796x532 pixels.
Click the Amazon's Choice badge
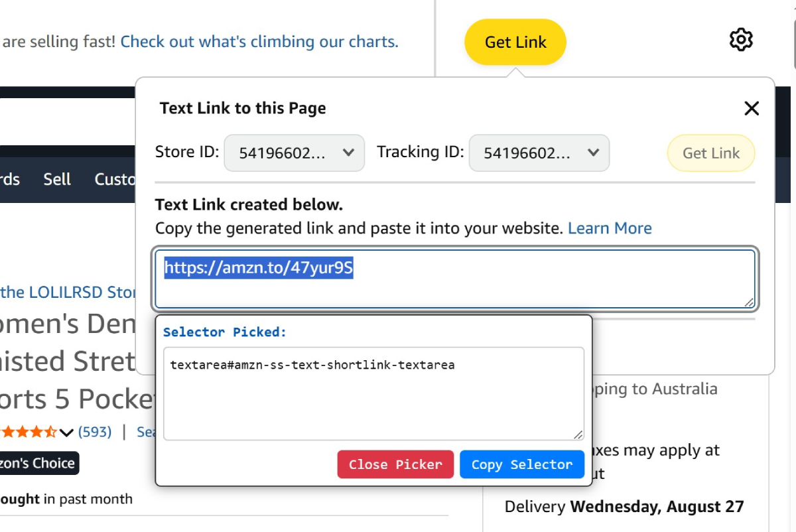coord(38,463)
